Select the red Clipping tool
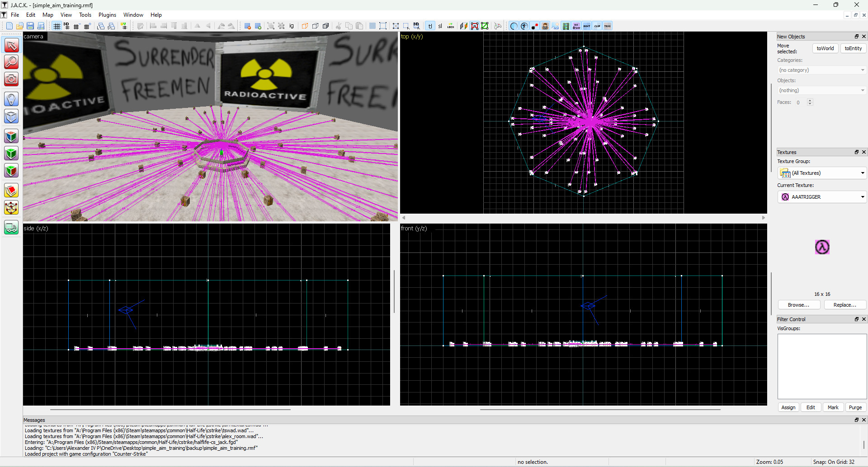This screenshot has height=467, width=868. [11, 191]
